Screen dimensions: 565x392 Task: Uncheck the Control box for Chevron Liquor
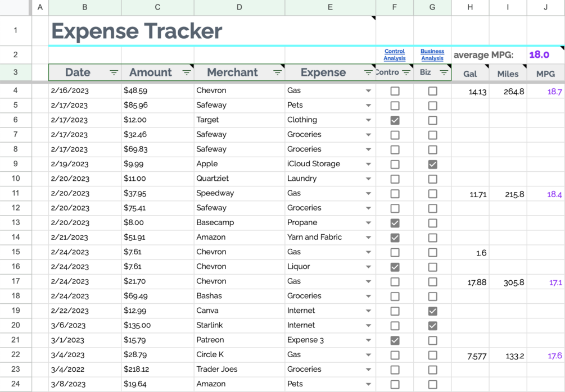pos(395,267)
